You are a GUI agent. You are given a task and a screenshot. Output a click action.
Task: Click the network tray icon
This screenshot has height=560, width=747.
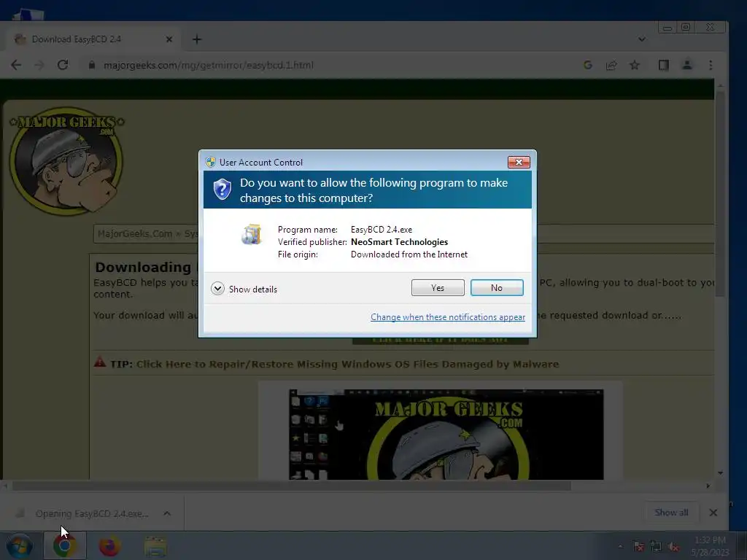656,547
